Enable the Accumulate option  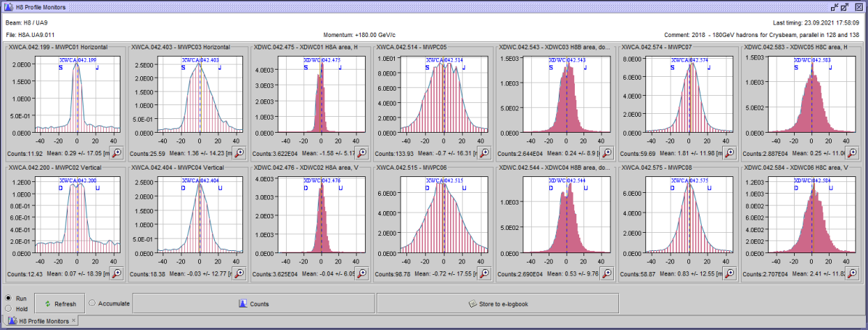(x=92, y=303)
